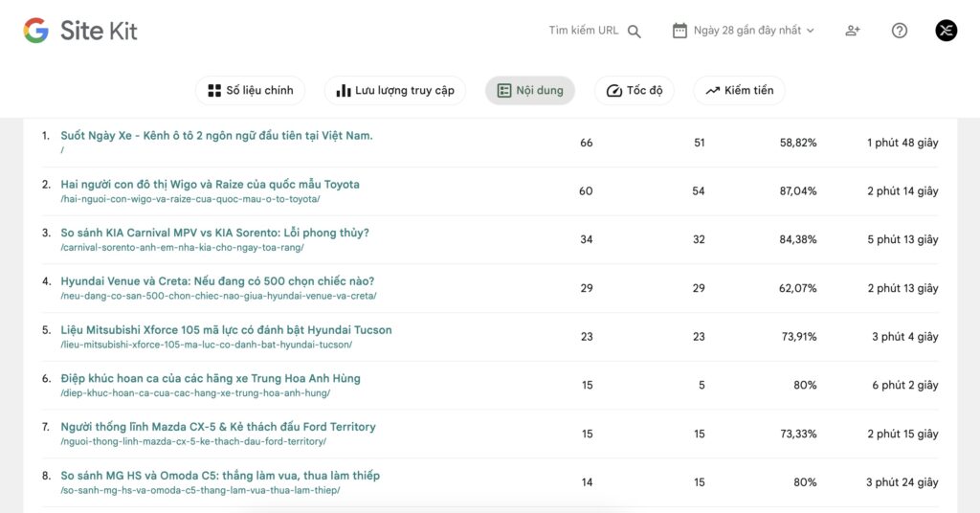
Task: Click the calendar icon in date selector
Action: pos(679,31)
